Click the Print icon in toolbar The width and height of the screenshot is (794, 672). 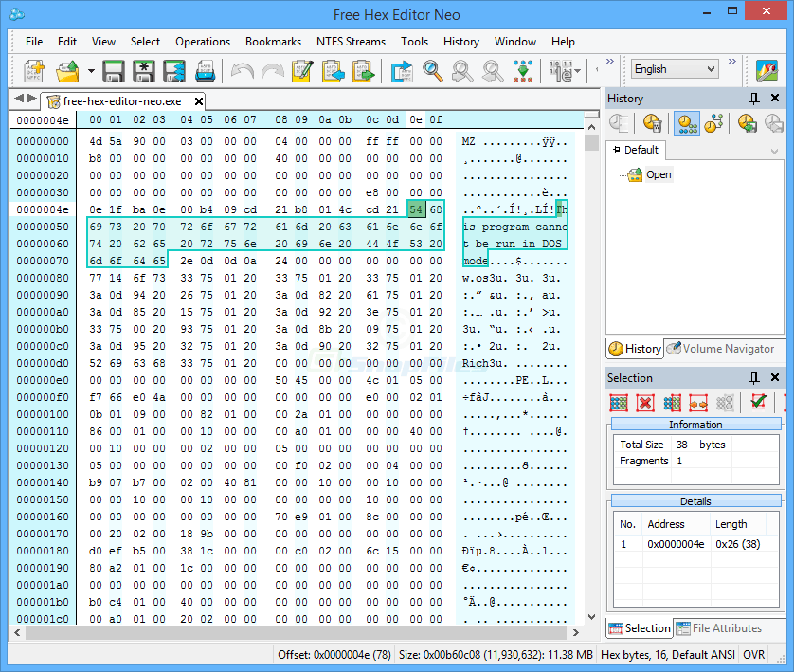coord(206,71)
